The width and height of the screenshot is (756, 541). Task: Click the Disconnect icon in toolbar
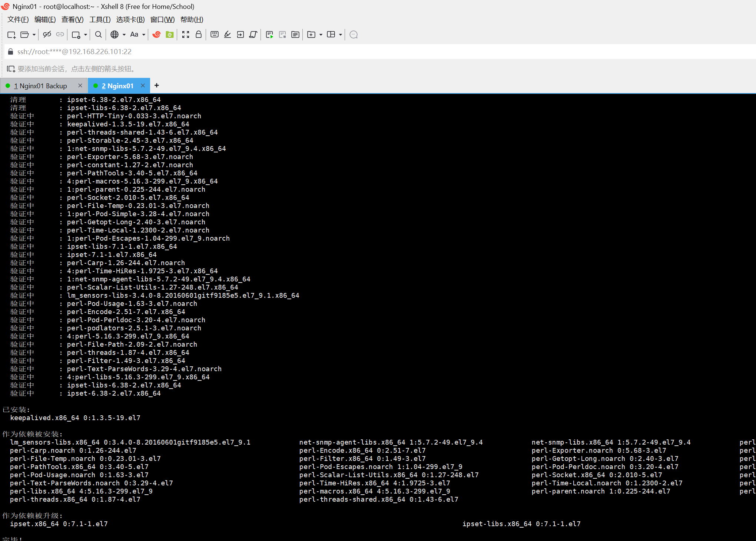47,34
